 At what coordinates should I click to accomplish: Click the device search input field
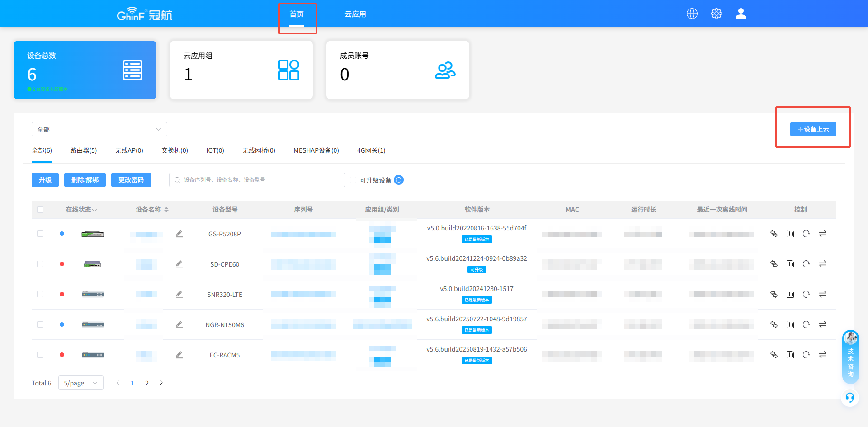pos(258,180)
